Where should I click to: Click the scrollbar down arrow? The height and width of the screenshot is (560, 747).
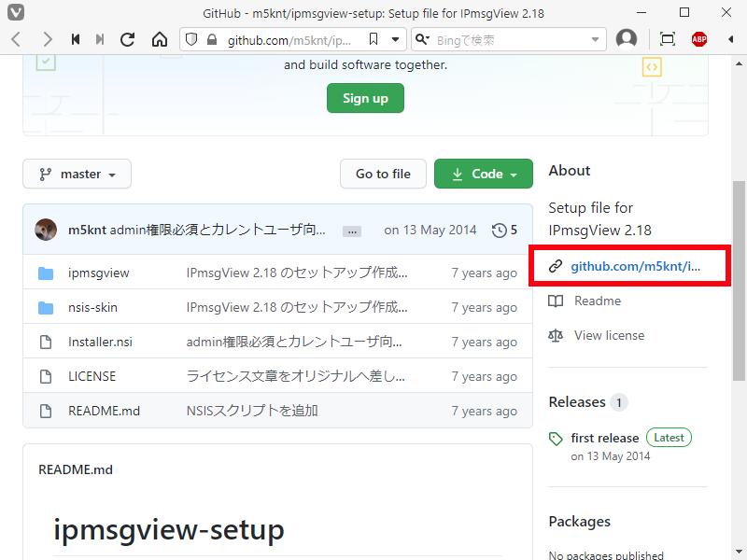739,553
